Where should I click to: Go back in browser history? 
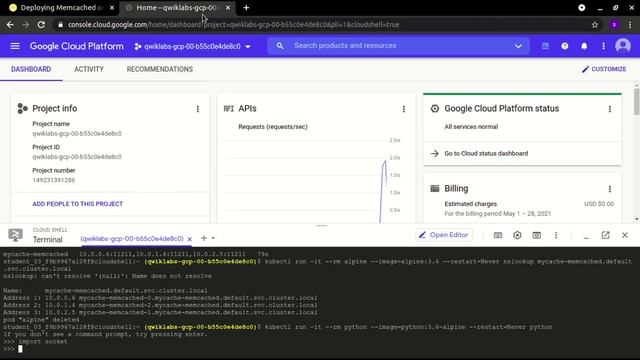[10, 25]
